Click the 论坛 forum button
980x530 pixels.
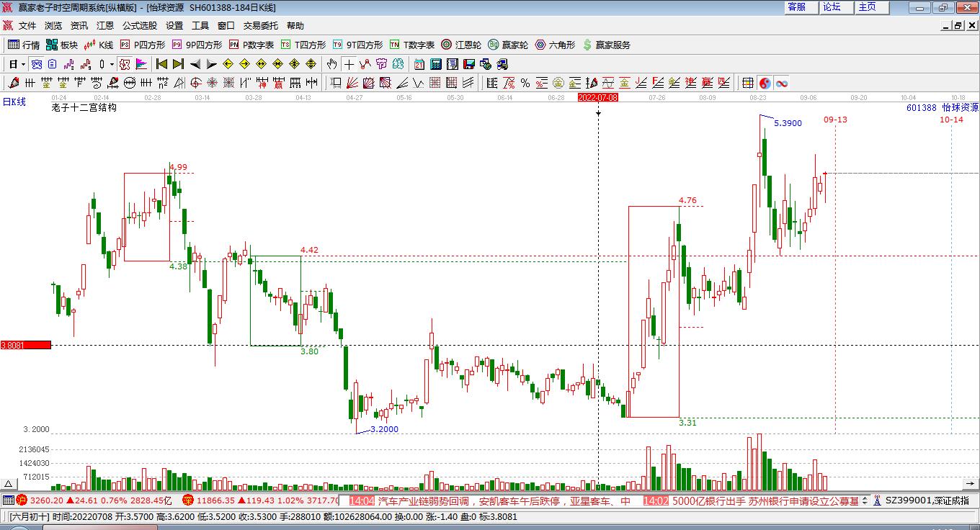pyautogui.click(x=837, y=6)
